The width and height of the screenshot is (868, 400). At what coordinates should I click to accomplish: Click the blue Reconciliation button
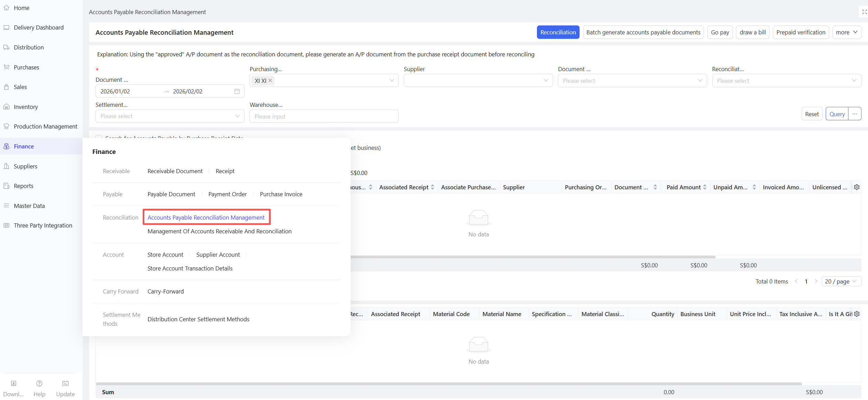pos(558,32)
